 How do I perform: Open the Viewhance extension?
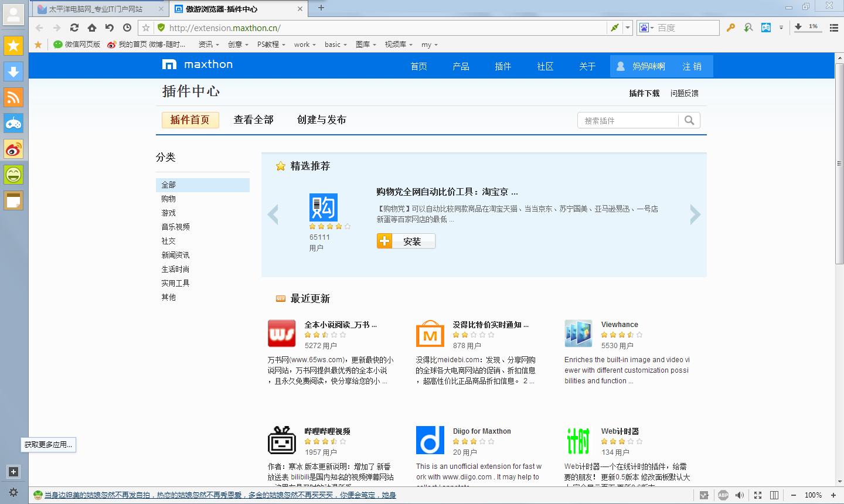tap(620, 324)
